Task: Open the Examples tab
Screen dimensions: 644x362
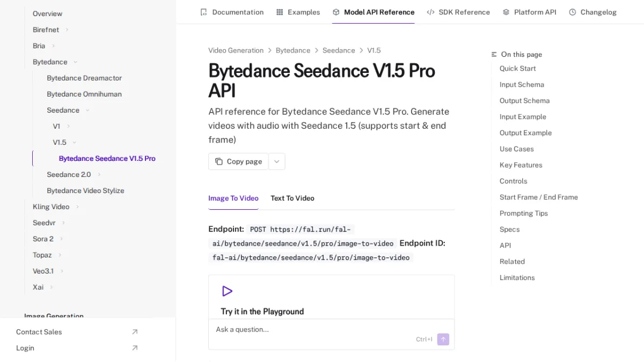Action: point(298,12)
